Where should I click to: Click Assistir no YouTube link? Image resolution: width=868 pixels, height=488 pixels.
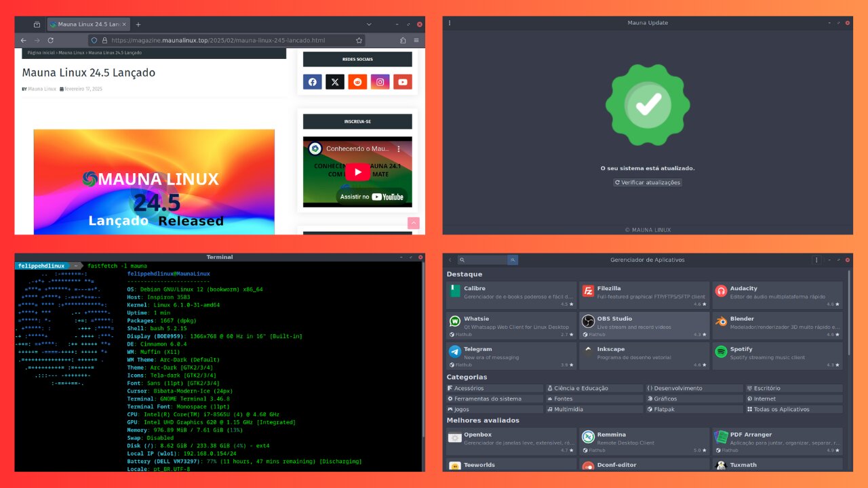click(x=372, y=197)
